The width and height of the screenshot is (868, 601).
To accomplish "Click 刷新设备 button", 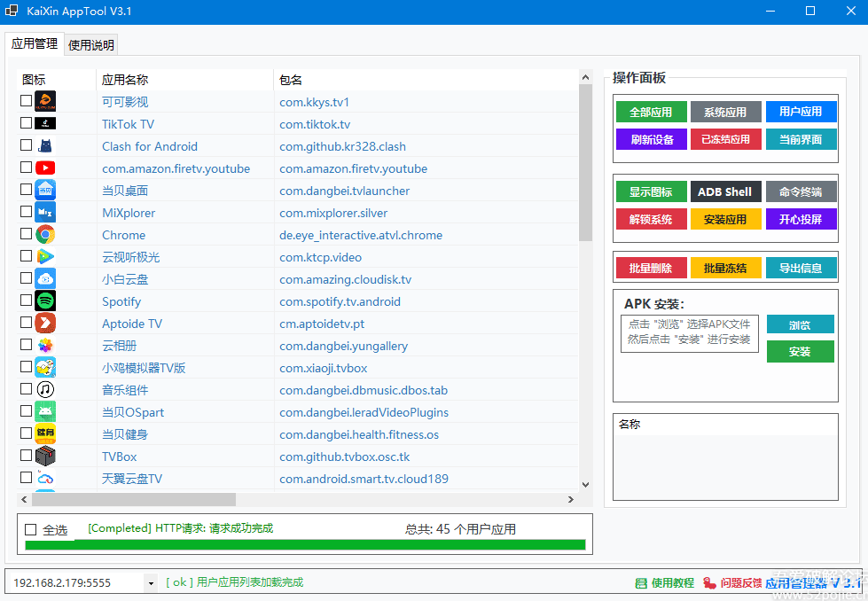I will point(651,139).
